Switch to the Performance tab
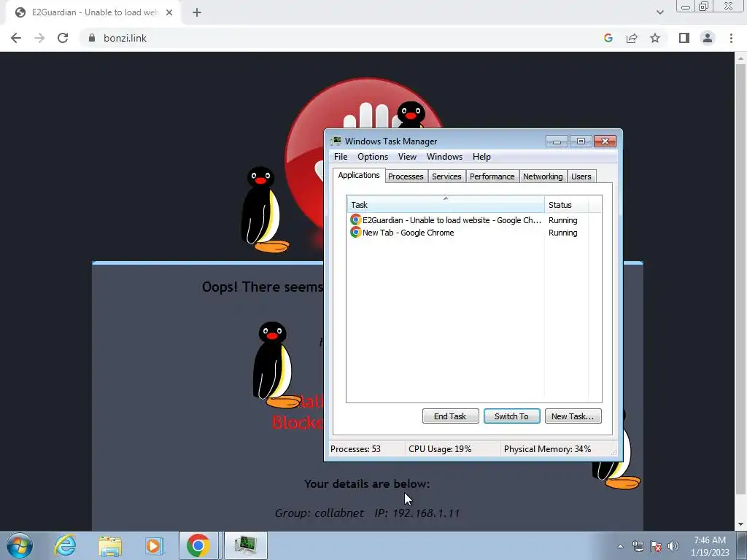Image resolution: width=747 pixels, height=560 pixels. click(x=492, y=176)
